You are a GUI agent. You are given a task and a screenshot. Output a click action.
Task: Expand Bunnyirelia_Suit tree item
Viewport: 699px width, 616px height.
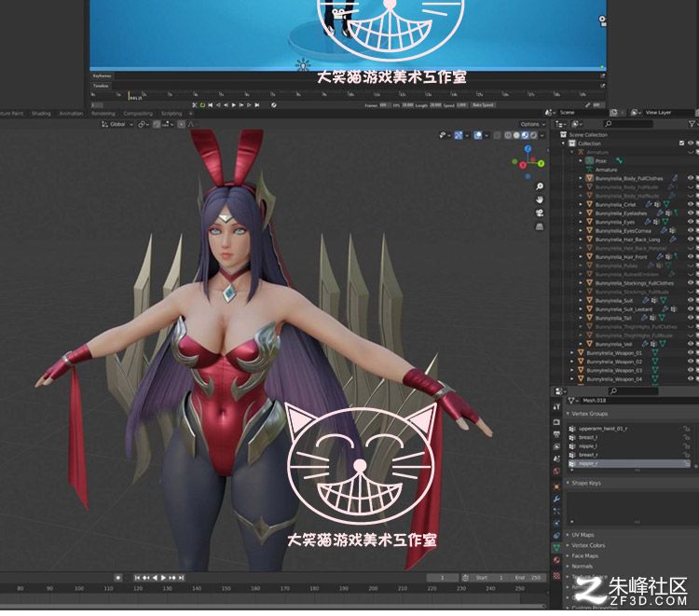tap(581, 300)
